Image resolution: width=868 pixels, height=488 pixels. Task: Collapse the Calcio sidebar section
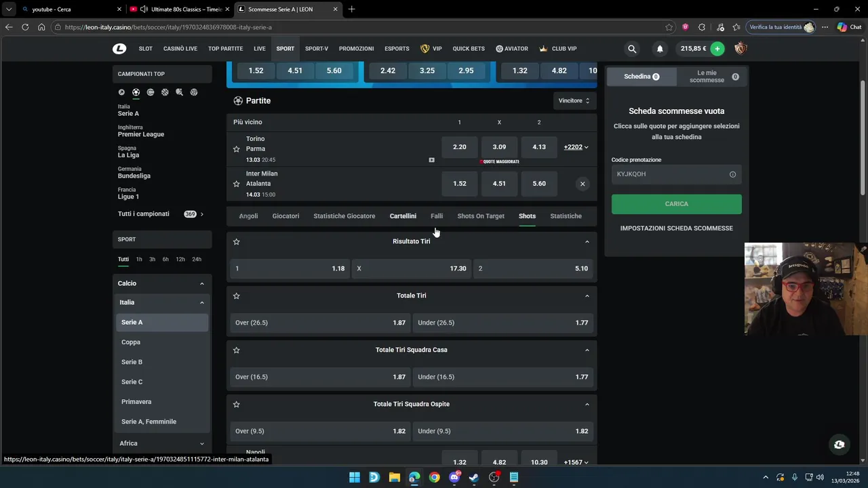click(202, 283)
